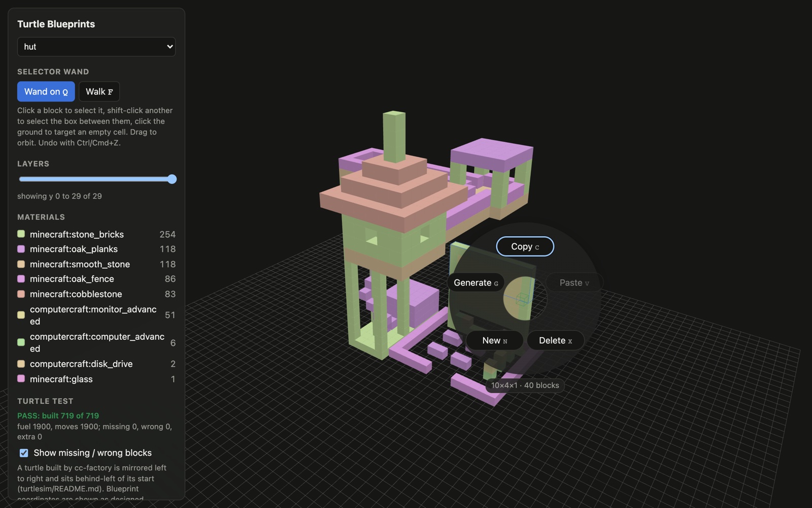
Task: Click the 10×4×1 · 40 blocks selection label
Action: pyautogui.click(x=525, y=385)
